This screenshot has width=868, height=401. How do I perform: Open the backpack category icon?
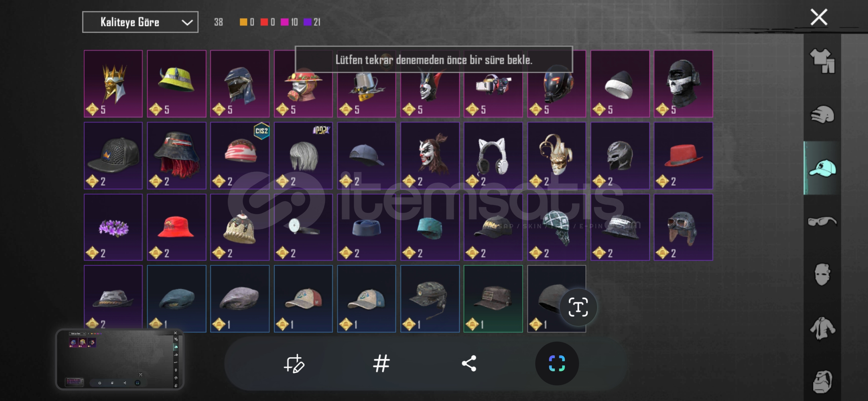click(x=822, y=381)
